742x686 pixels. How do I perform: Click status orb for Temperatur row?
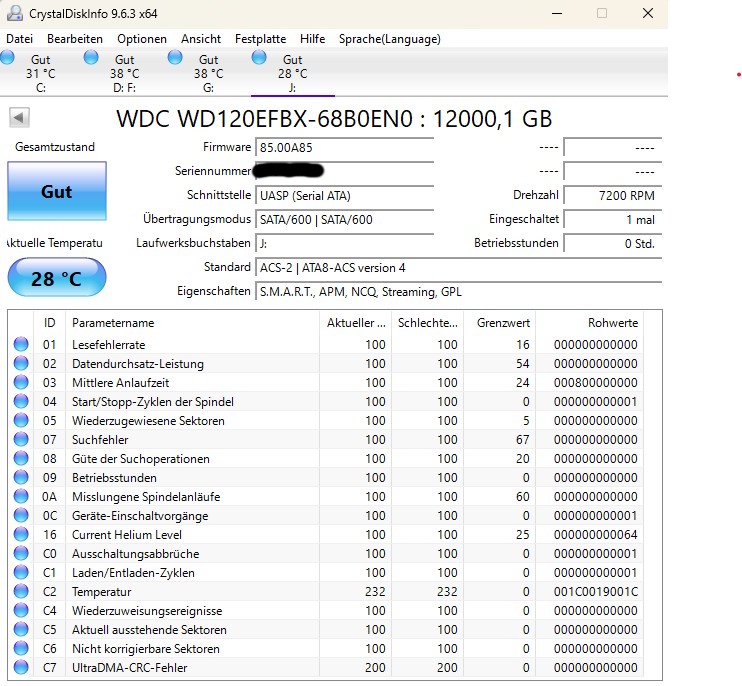21,591
